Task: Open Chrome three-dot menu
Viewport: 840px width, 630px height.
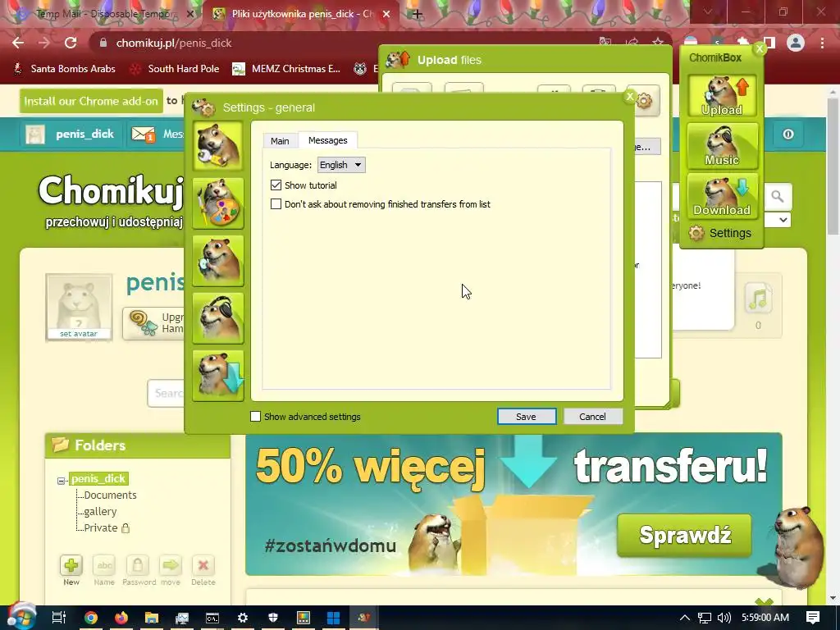Action: (822, 43)
